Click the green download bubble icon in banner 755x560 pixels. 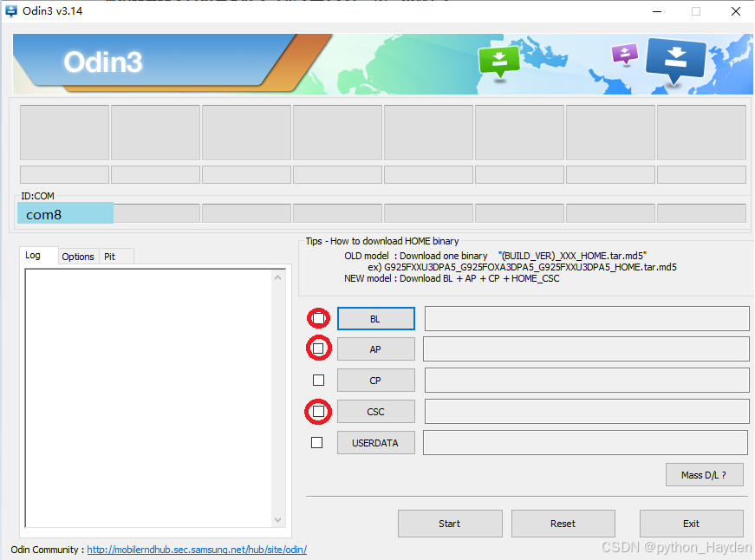pos(498,62)
